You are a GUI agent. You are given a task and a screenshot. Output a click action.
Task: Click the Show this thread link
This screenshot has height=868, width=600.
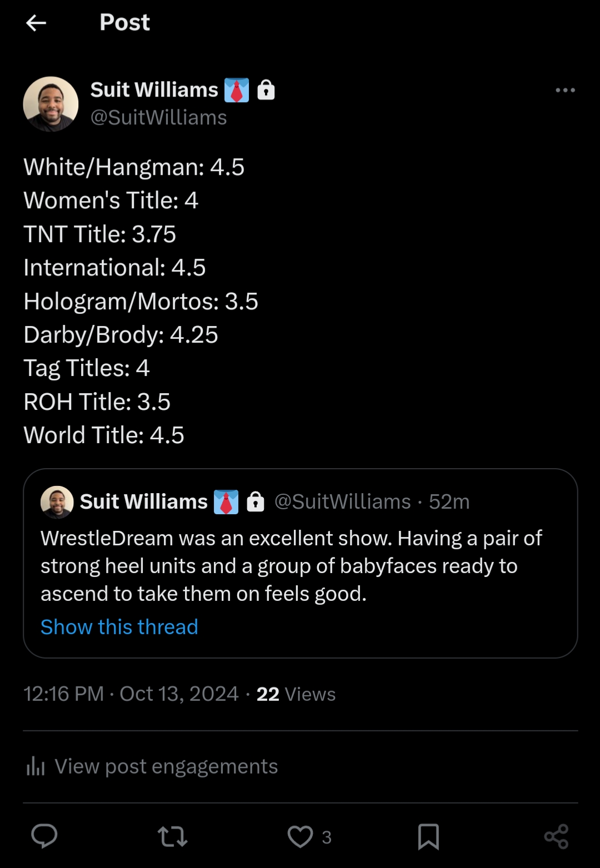coord(119,627)
